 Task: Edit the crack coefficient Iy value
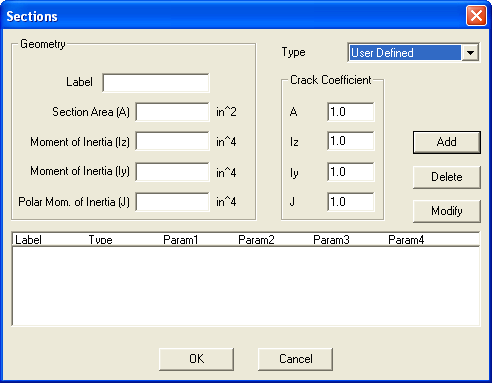point(351,172)
